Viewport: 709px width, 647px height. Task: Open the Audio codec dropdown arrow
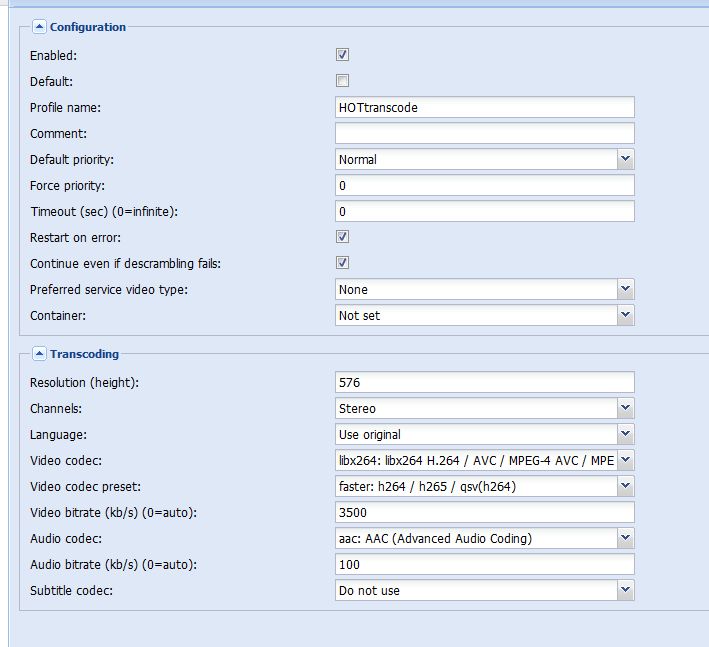pyautogui.click(x=625, y=538)
